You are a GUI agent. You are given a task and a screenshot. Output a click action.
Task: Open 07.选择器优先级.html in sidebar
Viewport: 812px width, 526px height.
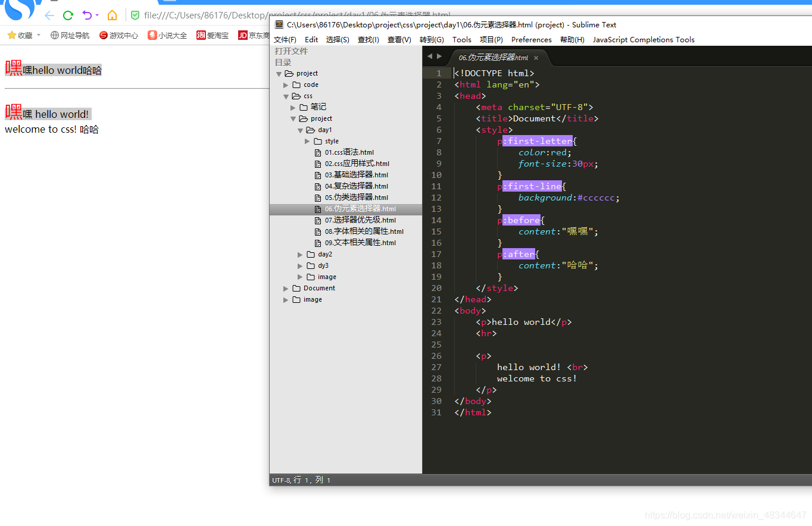click(360, 220)
